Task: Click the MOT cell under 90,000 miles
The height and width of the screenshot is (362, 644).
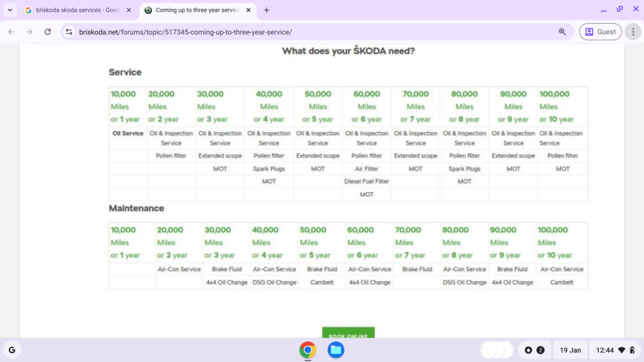Action: 513,169
